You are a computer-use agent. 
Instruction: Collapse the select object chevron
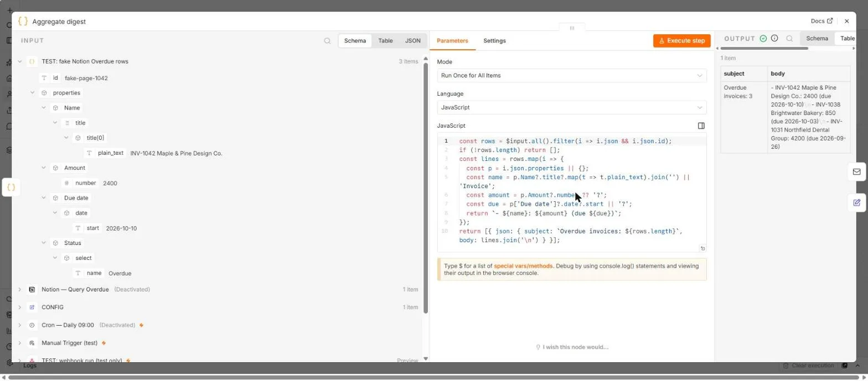click(55, 258)
